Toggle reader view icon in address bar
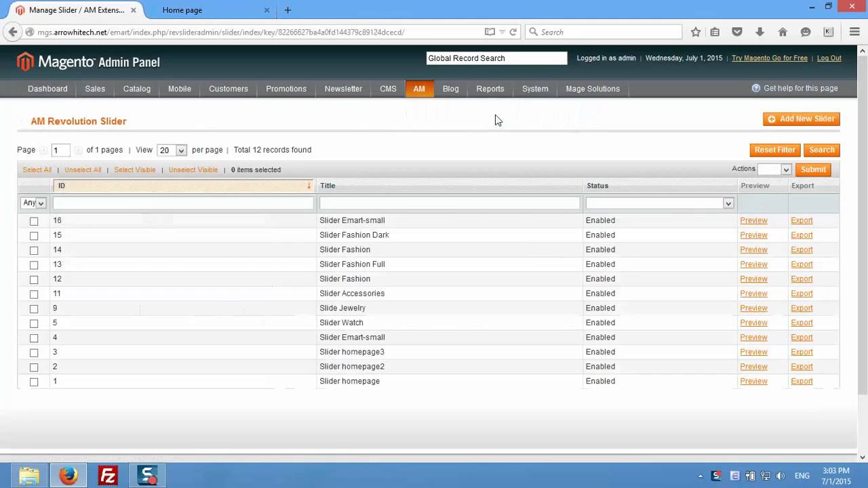The height and width of the screenshot is (488, 868). 490,32
